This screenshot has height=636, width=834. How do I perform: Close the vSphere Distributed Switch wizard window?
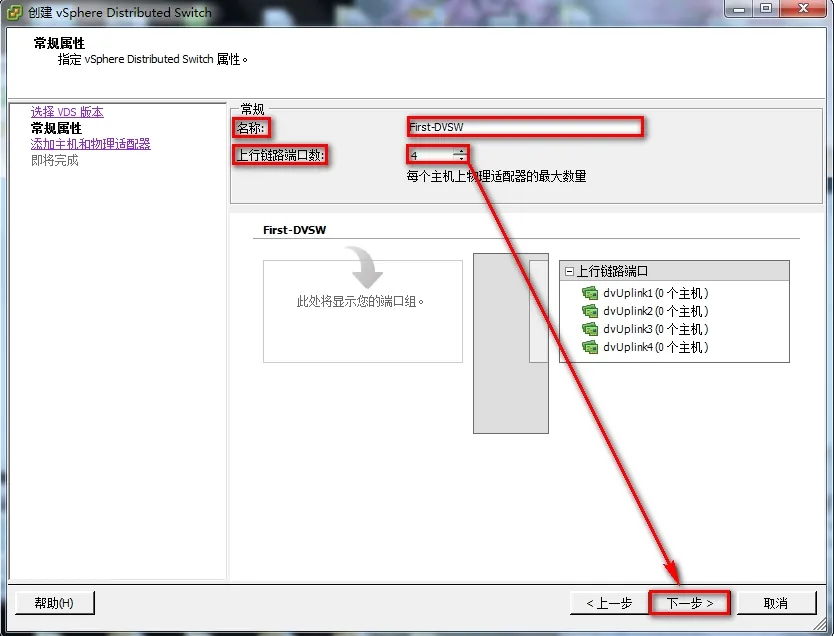coord(803,9)
